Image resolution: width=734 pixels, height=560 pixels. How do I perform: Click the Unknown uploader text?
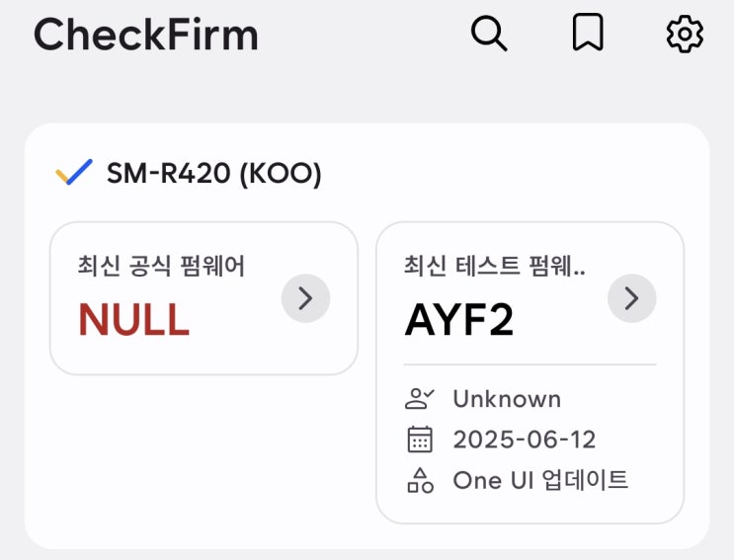507,399
